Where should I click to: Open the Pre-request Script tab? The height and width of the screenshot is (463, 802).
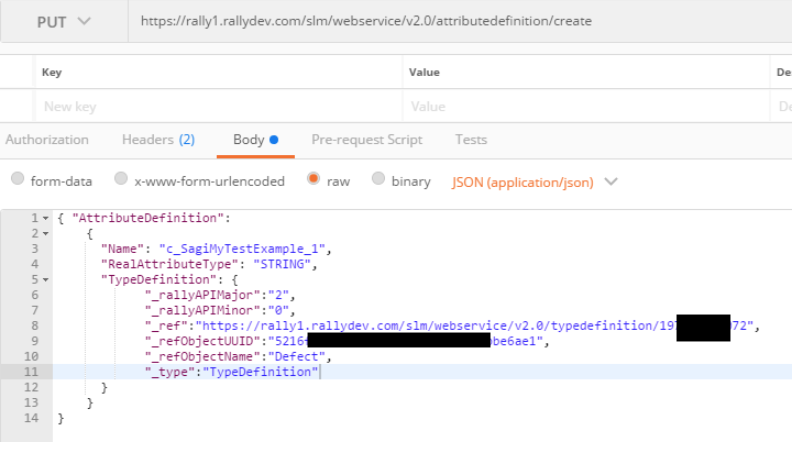click(x=367, y=140)
